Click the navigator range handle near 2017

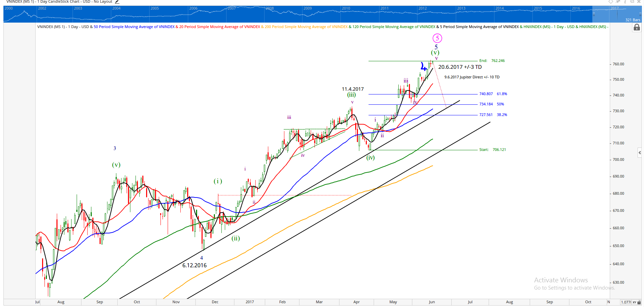pyautogui.click(x=594, y=14)
